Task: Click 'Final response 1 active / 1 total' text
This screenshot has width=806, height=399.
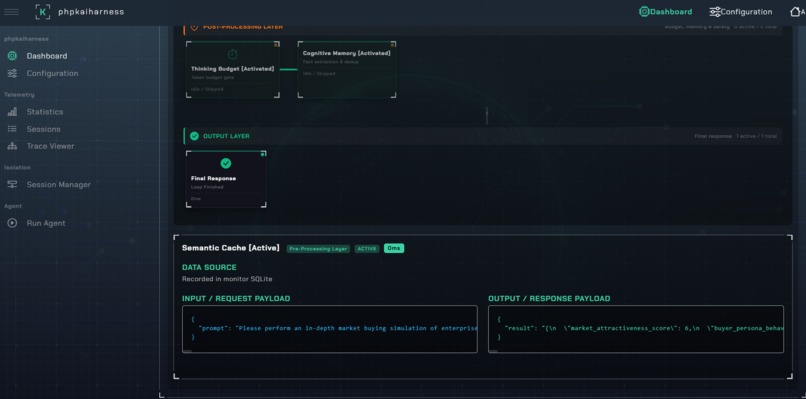Action: pyautogui.click(x=735, y=136)
